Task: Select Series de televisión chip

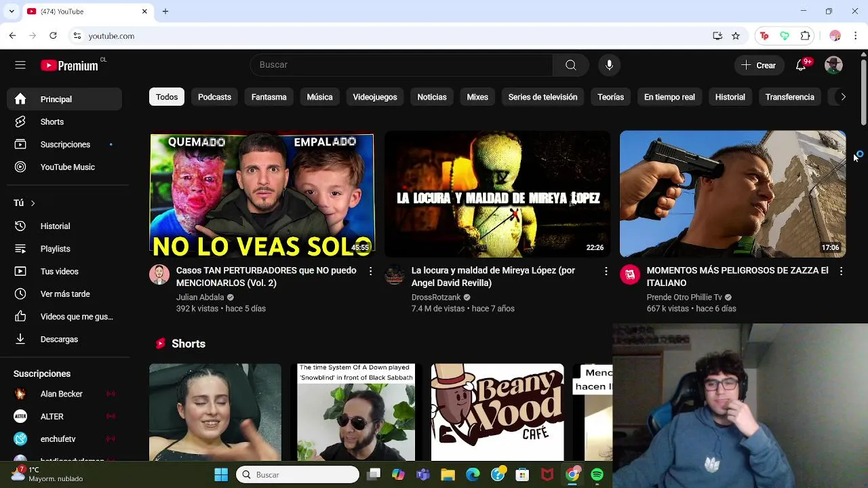Action: [542, 97]
